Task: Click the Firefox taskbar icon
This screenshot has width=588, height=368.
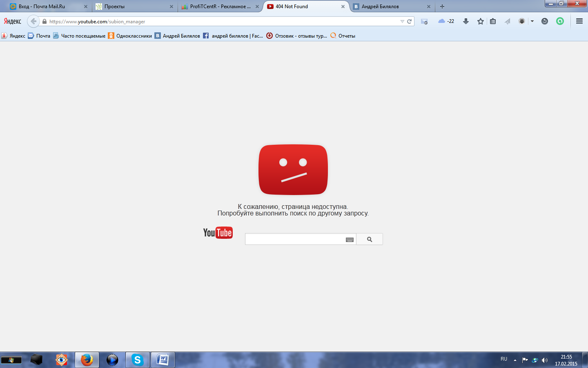Action: point(87,360)
